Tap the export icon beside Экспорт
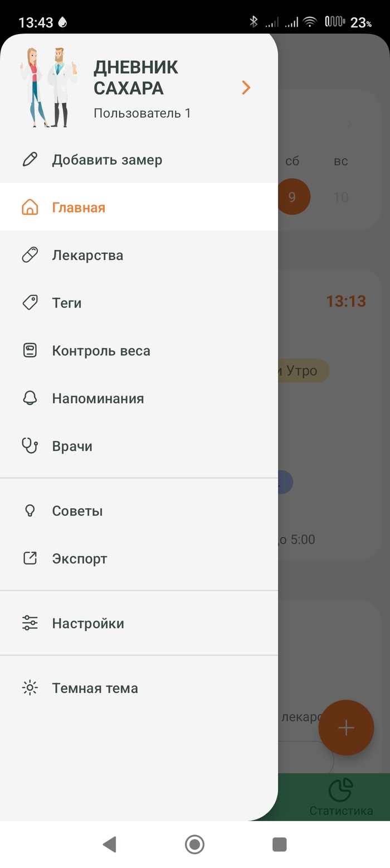Screen dimensions: 390x868 pyautogui.click(x=30, y=558)
